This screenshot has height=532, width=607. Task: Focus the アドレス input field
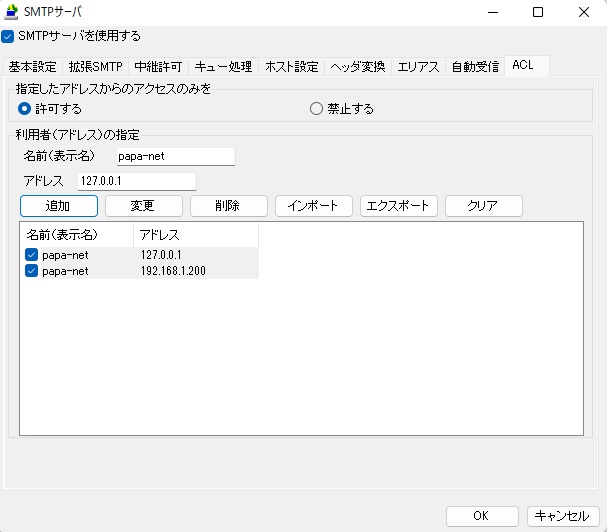click(137, 181)
